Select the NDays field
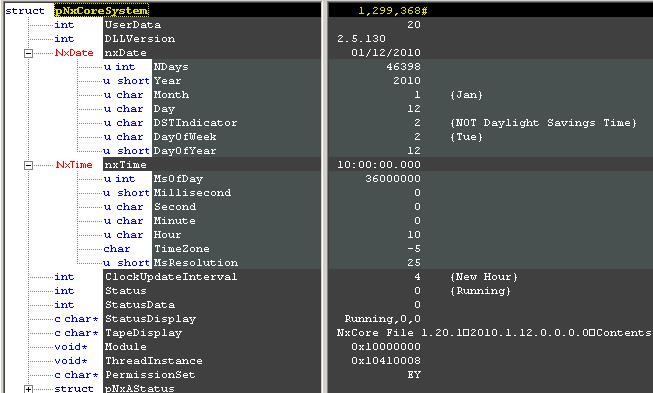The width and height of the screenshot is (653, 393). 171,67
